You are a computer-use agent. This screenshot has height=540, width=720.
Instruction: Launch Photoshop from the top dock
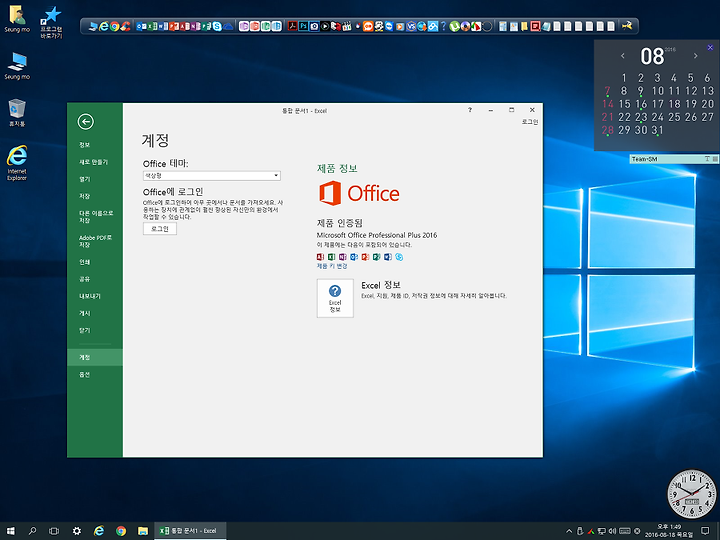(x=303, y=26)
